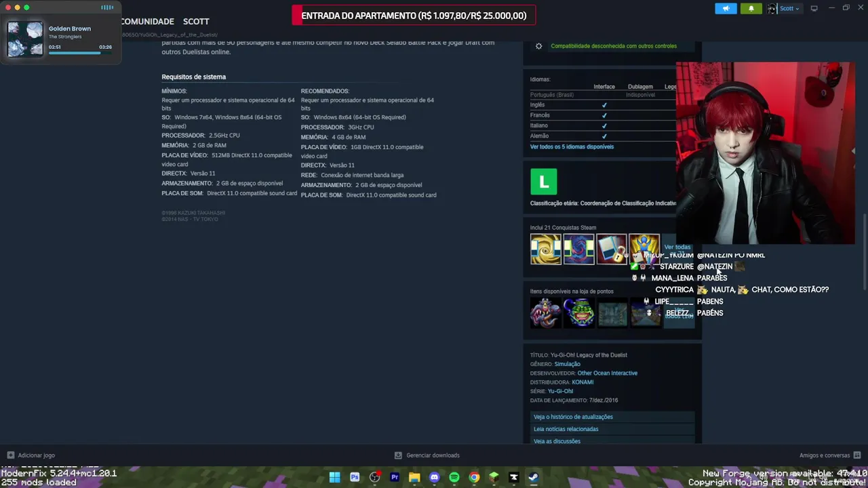Open Minecraft grass block taskbar icon
This screenshot has height=488, width=868.
[x=494, y=477]
